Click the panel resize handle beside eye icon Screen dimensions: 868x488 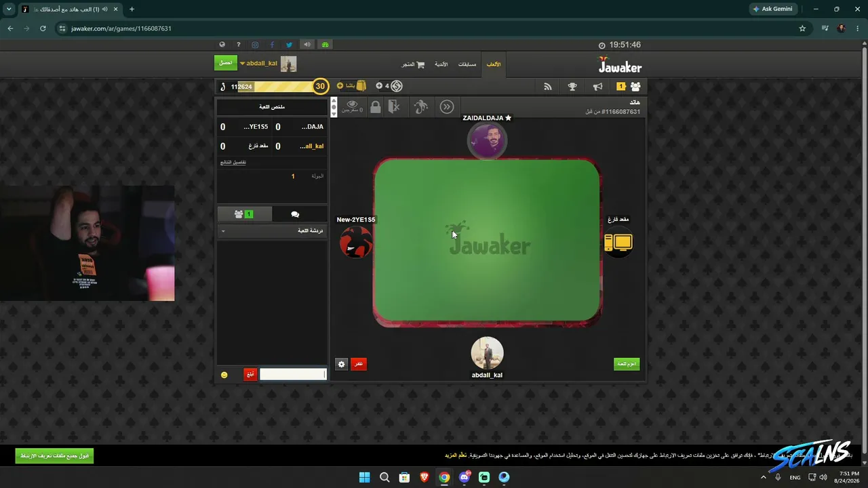click(333, 107)
